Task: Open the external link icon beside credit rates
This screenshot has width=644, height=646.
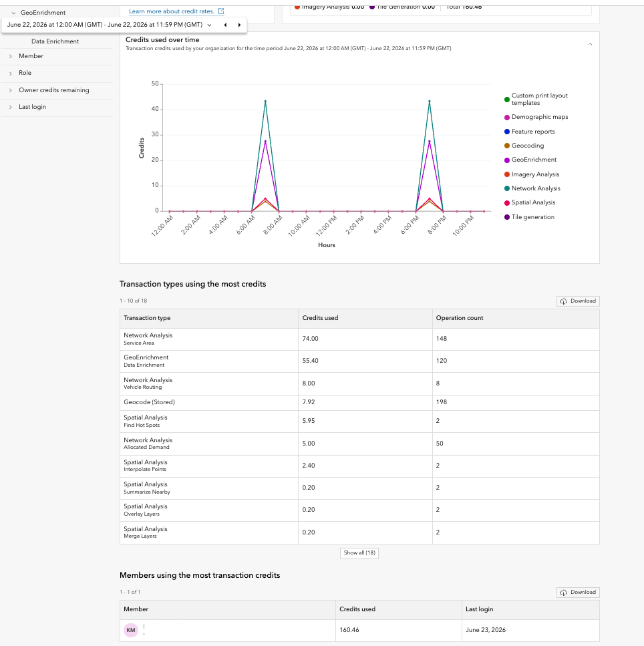Action: (221, 11)
